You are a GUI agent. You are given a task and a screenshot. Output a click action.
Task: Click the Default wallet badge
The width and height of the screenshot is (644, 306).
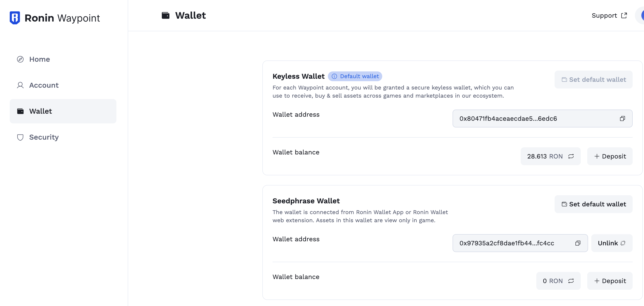tap(355, 76)
